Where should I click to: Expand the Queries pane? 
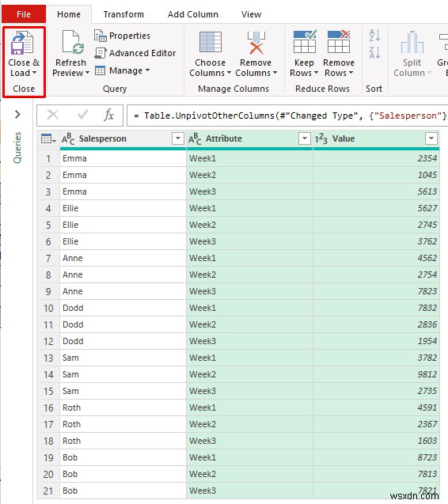pos(17,115)
